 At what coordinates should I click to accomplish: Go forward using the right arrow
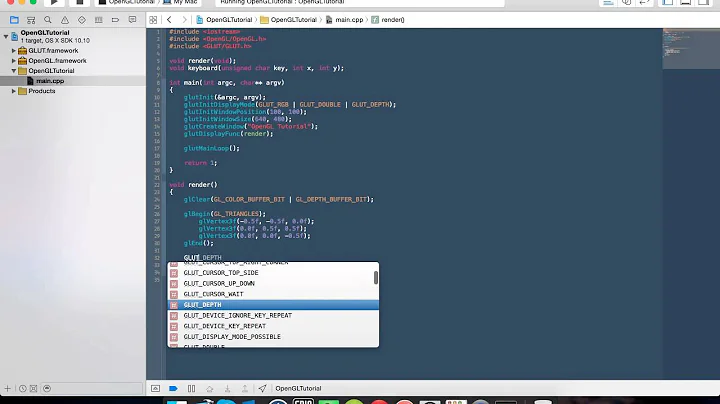coord(184,20)
